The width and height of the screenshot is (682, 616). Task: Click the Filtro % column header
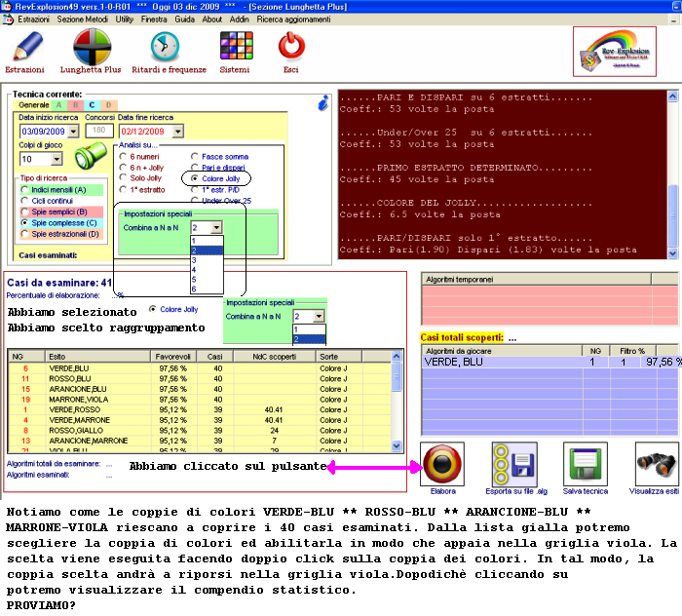pyautogui.click(x=632, y=351)
